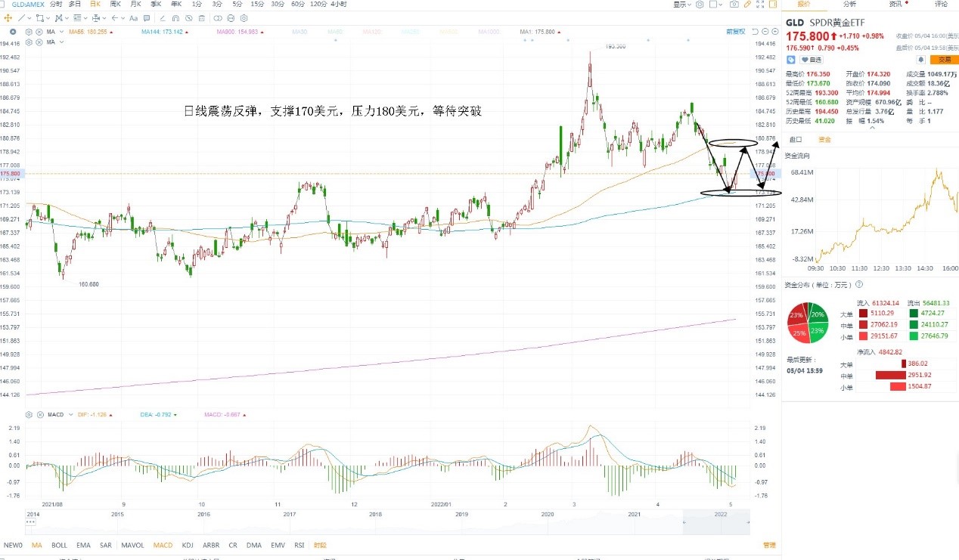Remove the second MA indicator row
This screenshot has width=959, height=560.
pos(39,42)
